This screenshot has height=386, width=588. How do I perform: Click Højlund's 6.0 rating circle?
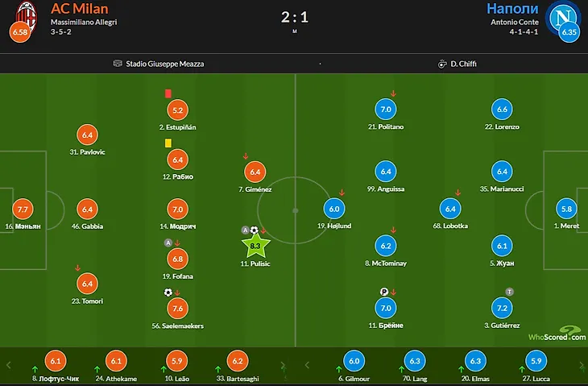point(334,209)
